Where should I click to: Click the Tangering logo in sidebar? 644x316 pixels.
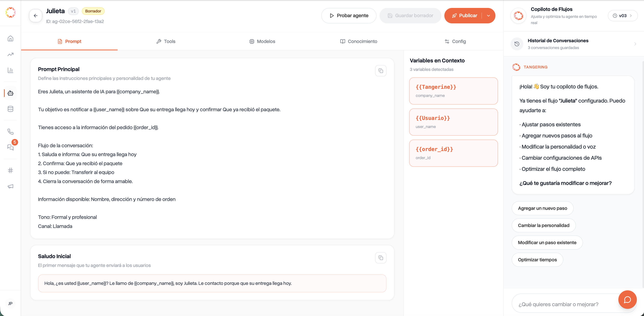tap(11, 12)
